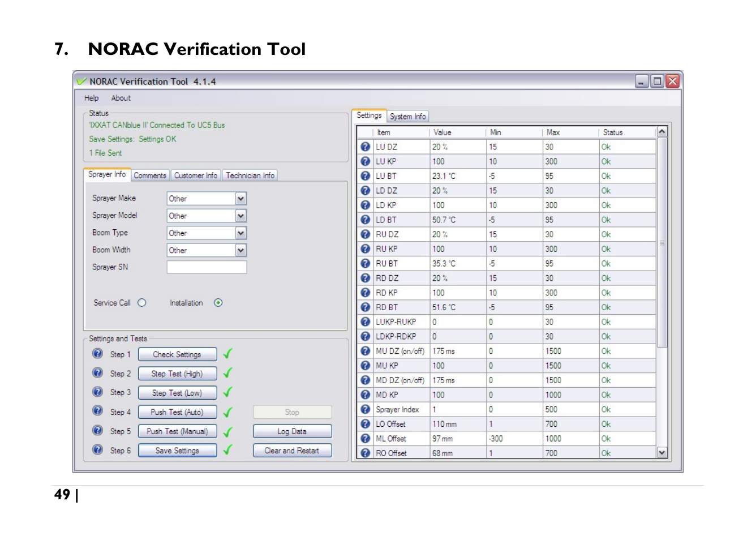Open help icon for Step 4
Viewport: 756px width, 540px height.
click(x=98, y=411)
